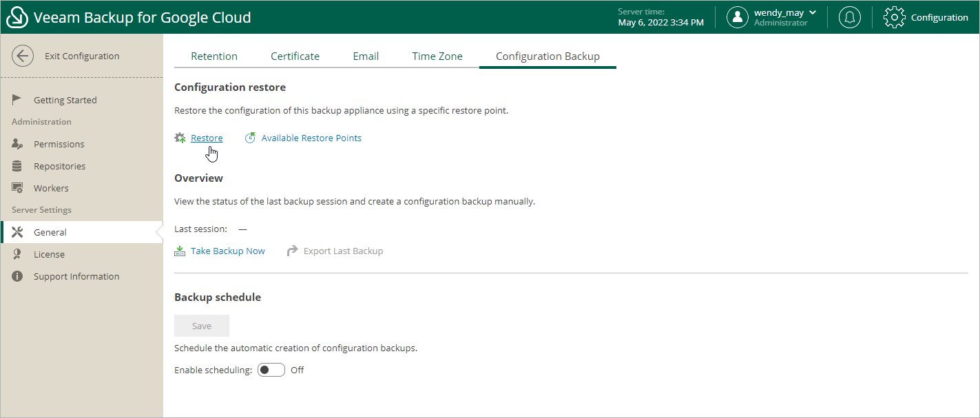Click the Configuration gear icon
Screen dimensions: 980x418
[894, 17]
